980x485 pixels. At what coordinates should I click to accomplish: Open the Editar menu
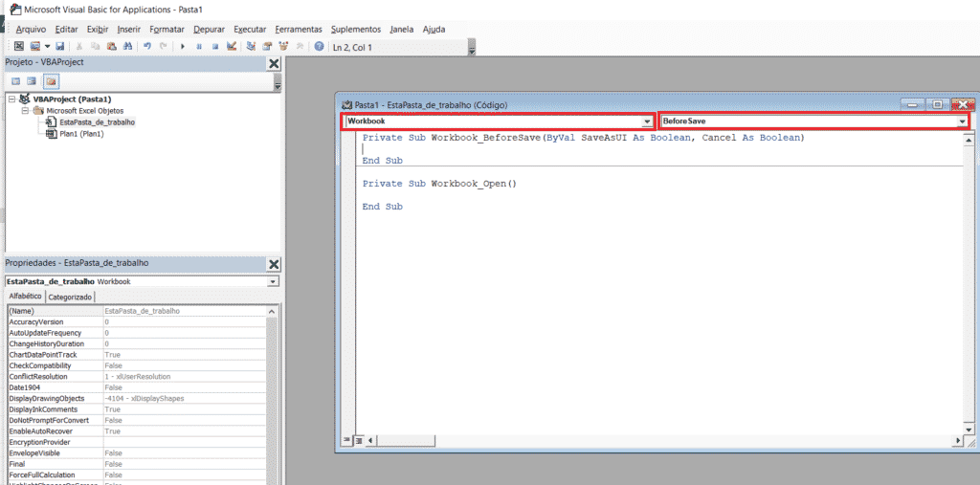click(x=66, y=30)
